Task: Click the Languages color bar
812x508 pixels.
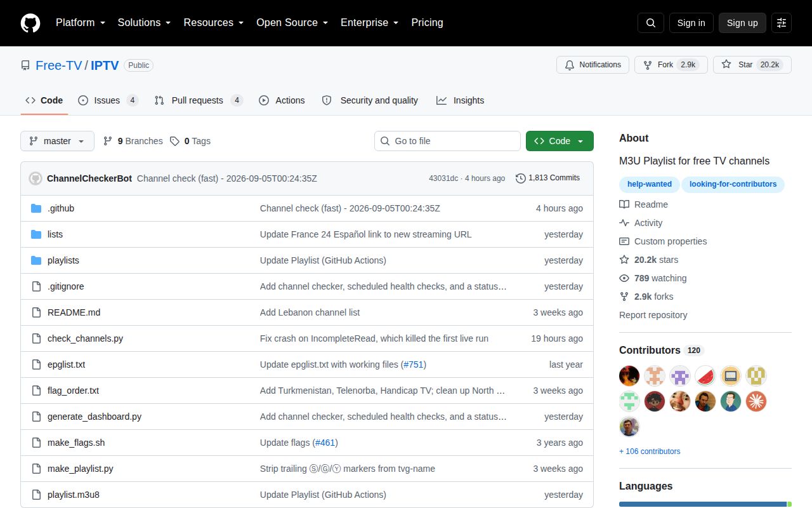Action: point(705,504)
